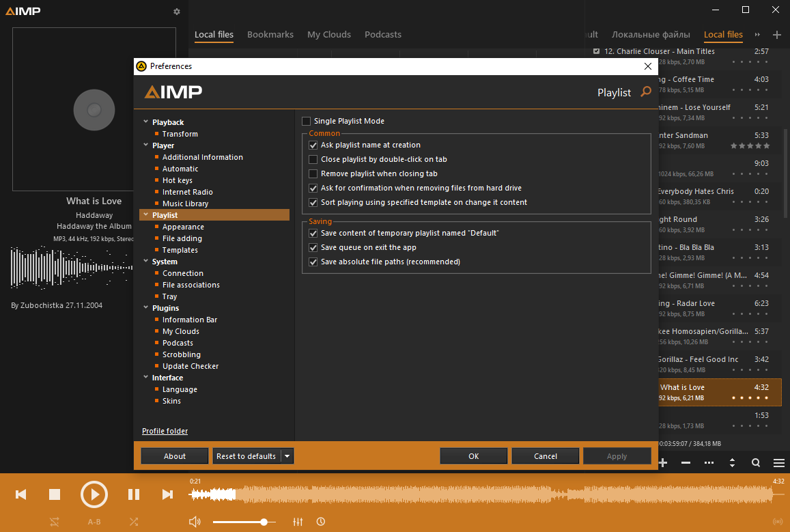This screenshot has width=790, height=532.
Task: Toggle Ask for confirmation when removing files
Action: click(313, 188)
